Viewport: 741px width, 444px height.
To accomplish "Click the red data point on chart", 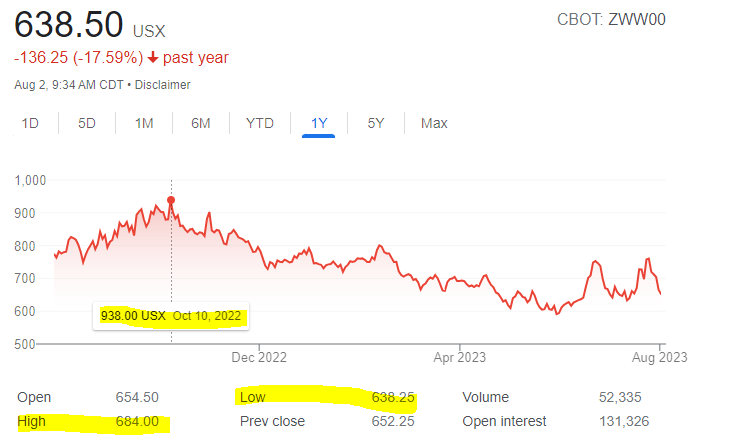I will tap(171, 200).
